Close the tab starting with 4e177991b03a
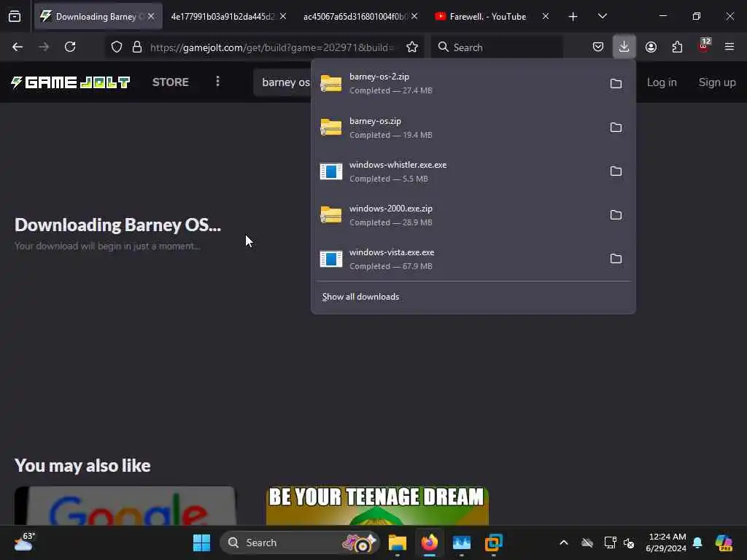The height and width of the screenshot is (560, 747). click(x=283, y=17)
